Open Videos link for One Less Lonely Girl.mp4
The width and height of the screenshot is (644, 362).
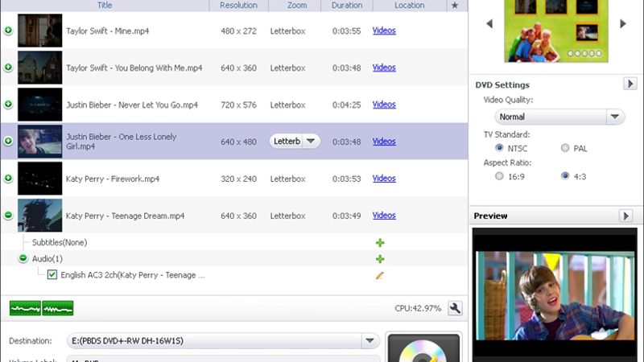pos(384,142)
